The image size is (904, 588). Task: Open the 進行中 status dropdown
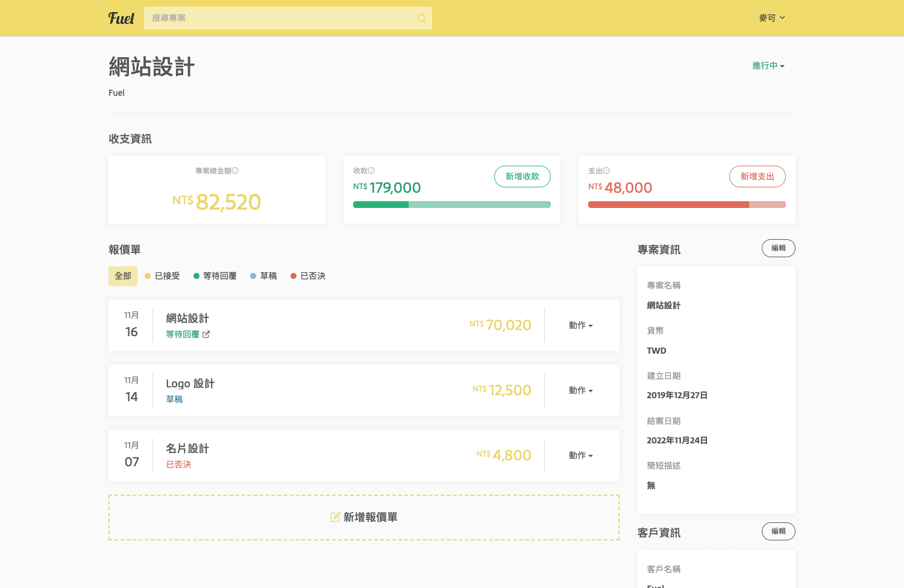tap(768, 66)
